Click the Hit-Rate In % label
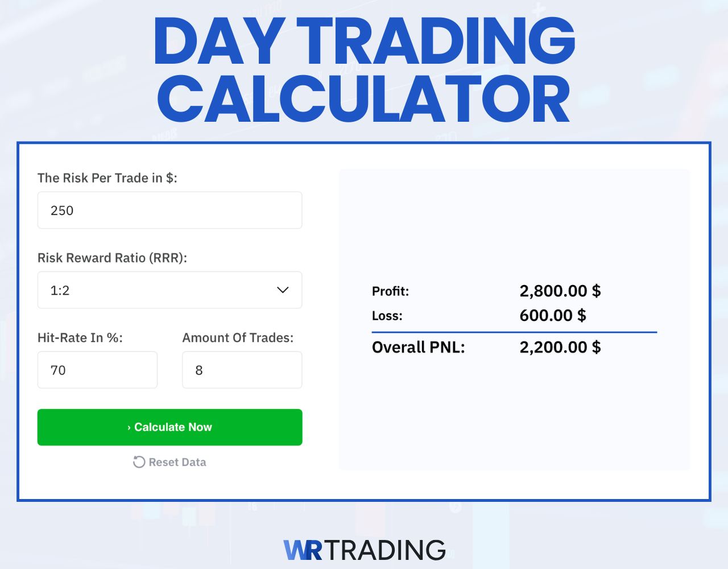Image resolution: width=728 pixels, height=569 pixels. [x=80, y=337]
